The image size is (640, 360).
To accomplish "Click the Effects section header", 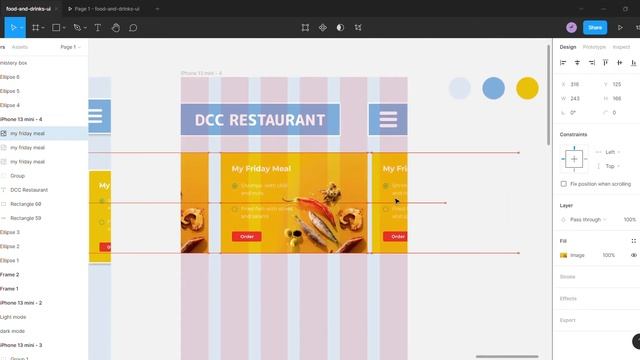I will [x=568, y=298].
